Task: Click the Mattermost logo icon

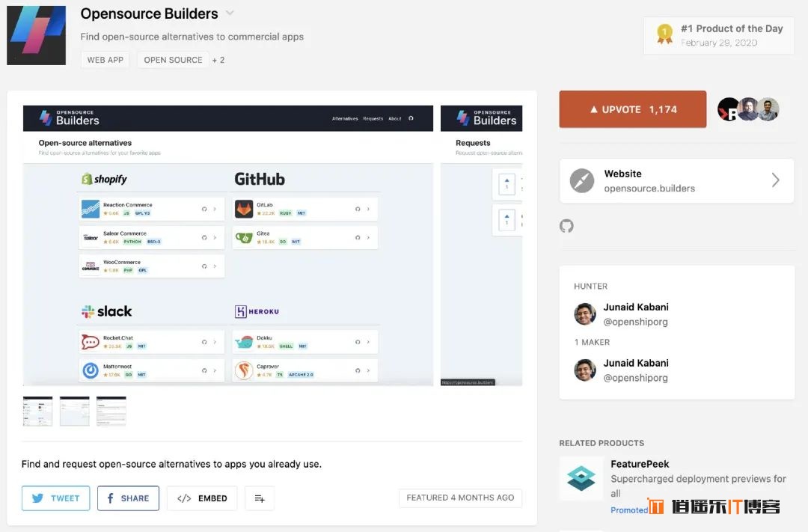Action: point(91,370)
